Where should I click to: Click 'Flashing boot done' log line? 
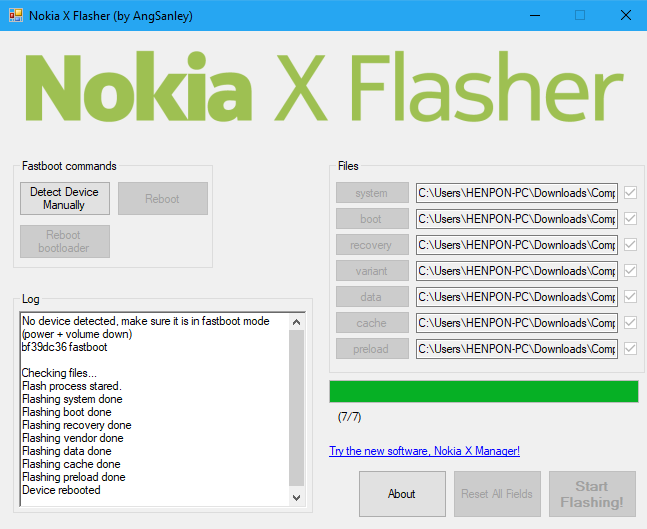66,412
